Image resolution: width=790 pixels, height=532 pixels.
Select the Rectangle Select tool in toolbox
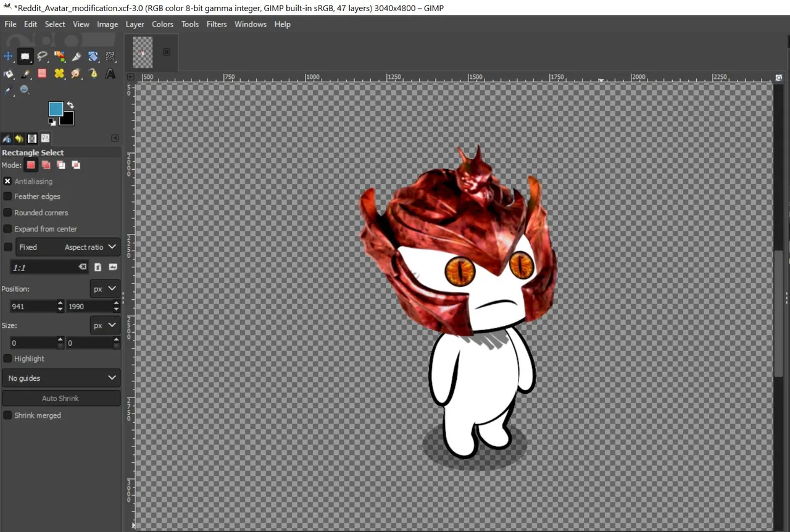coord(25,56)
